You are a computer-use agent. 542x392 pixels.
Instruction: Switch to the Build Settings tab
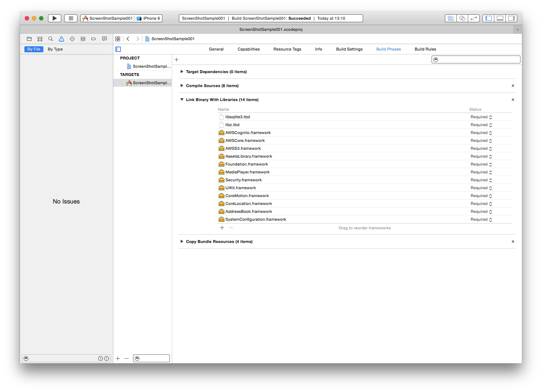pos(349,49)
